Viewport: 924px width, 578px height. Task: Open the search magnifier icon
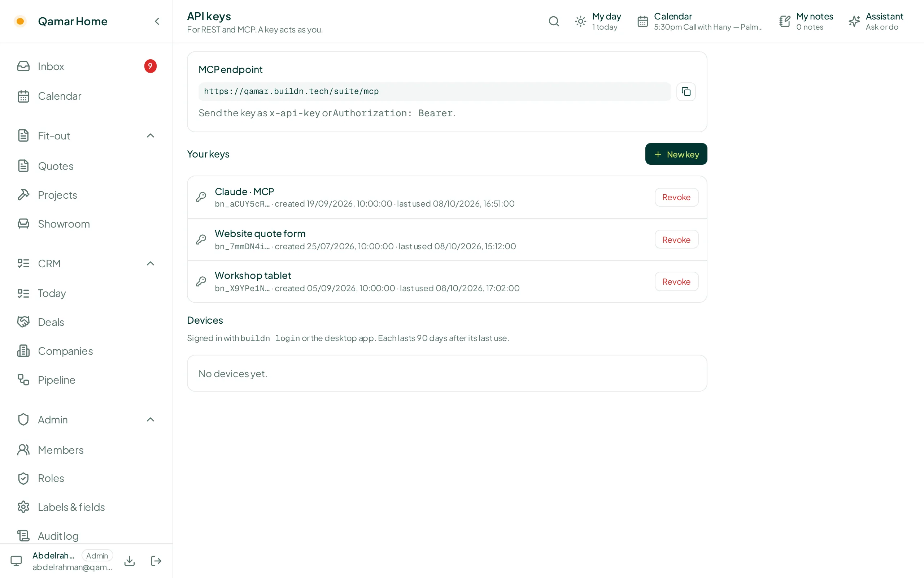coord(554,21)
